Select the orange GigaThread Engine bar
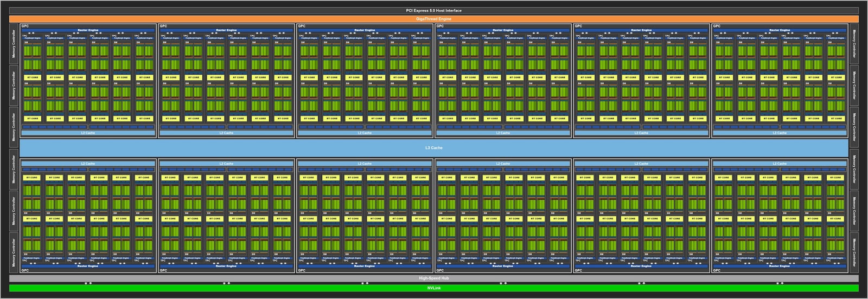This screenshot has width=868, height=299. tap(433, 19)
